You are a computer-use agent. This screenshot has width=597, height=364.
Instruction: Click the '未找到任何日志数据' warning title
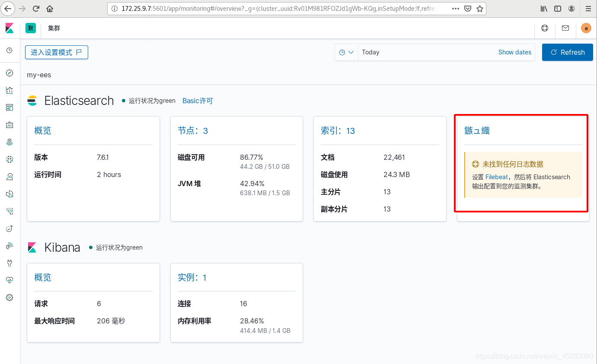click(513, 165)
